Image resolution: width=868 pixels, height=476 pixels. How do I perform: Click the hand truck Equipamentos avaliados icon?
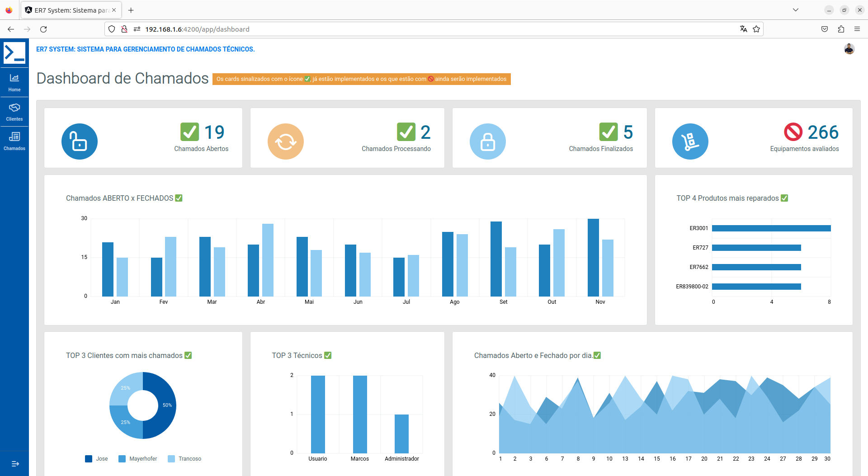coord(690,141)
